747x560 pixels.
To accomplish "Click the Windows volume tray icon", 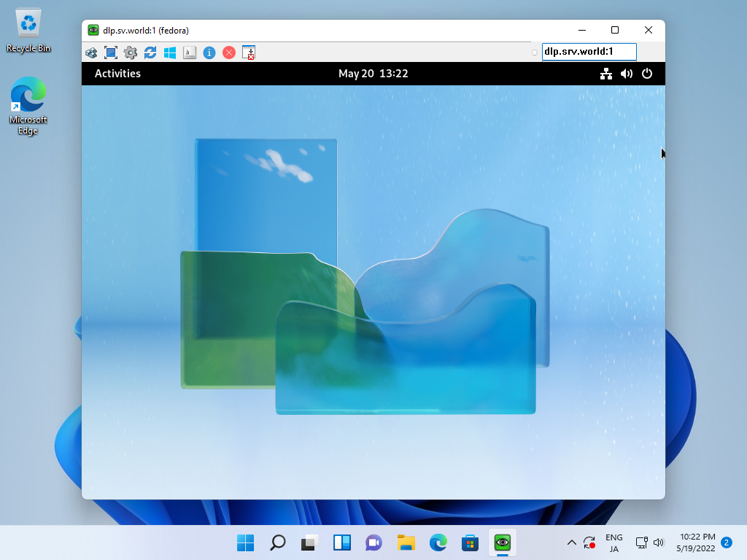I will (659, 542).
